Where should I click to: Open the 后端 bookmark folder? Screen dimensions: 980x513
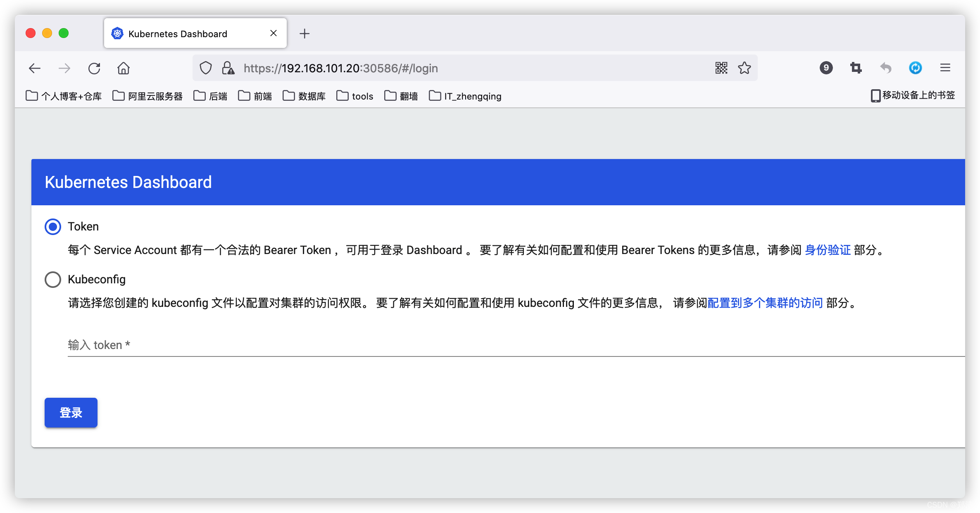coord(210,96)
